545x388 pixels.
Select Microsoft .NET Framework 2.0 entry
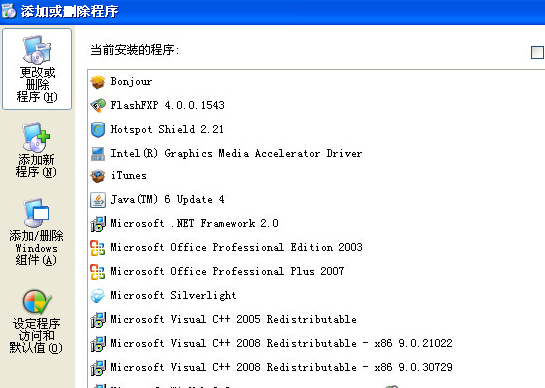point(195,223)
